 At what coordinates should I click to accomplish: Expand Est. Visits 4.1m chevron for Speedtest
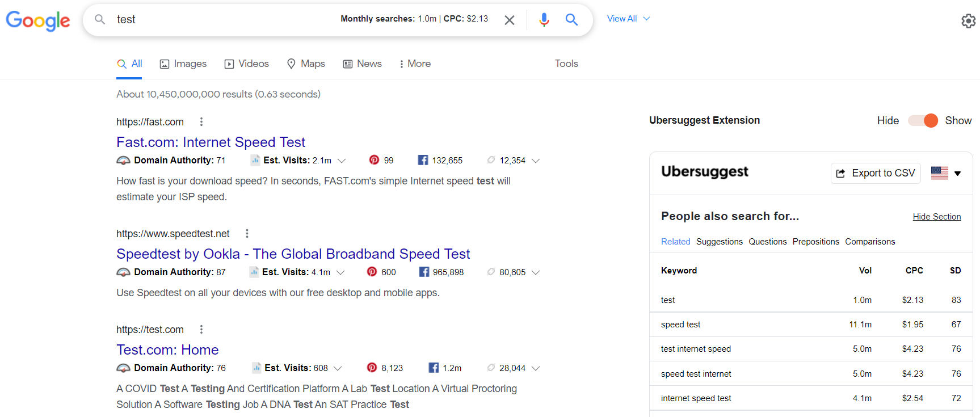coord(340,272)
